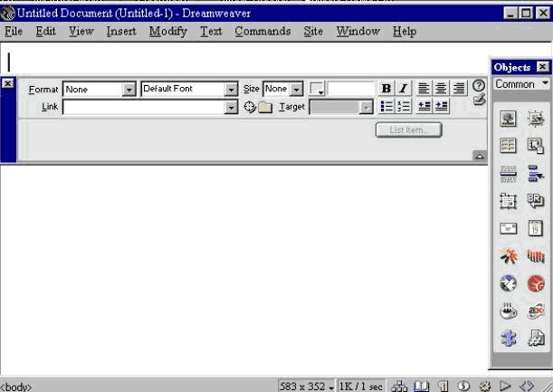Open the window size 583 x 352 popup
Viewport: 553px width, 392px height.
point(306,387)
